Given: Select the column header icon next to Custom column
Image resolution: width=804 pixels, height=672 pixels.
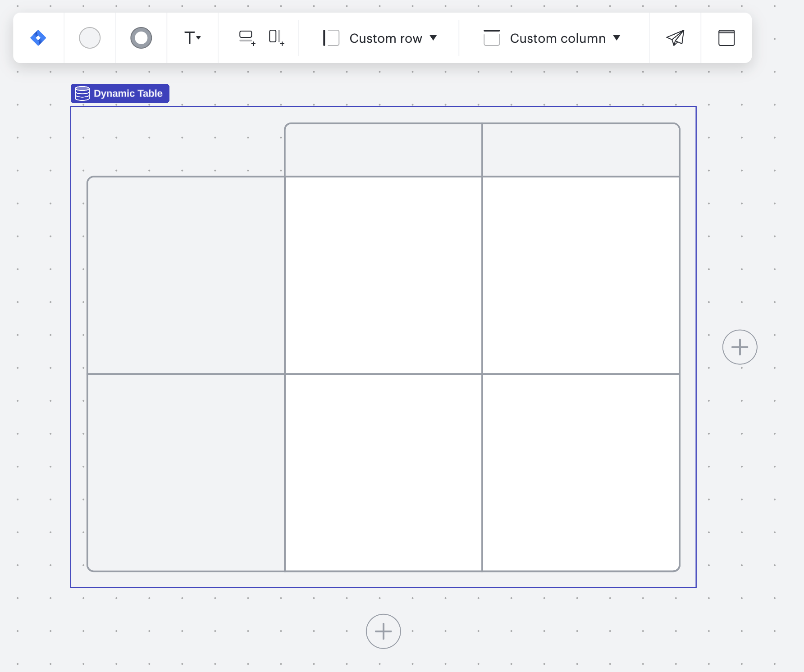Looking at the screenshot, I should (x=492, y=38).
